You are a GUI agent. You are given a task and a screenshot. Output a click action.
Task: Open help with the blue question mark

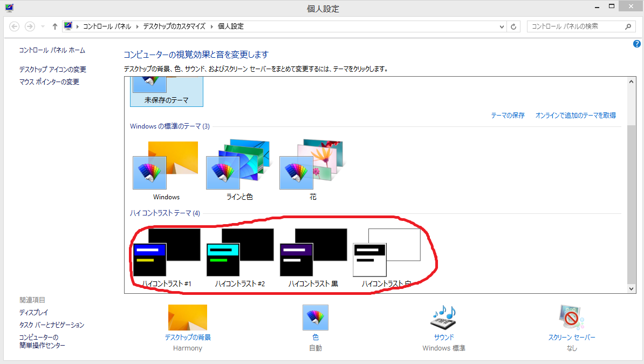pyautogui.click(x=636, y=44)
